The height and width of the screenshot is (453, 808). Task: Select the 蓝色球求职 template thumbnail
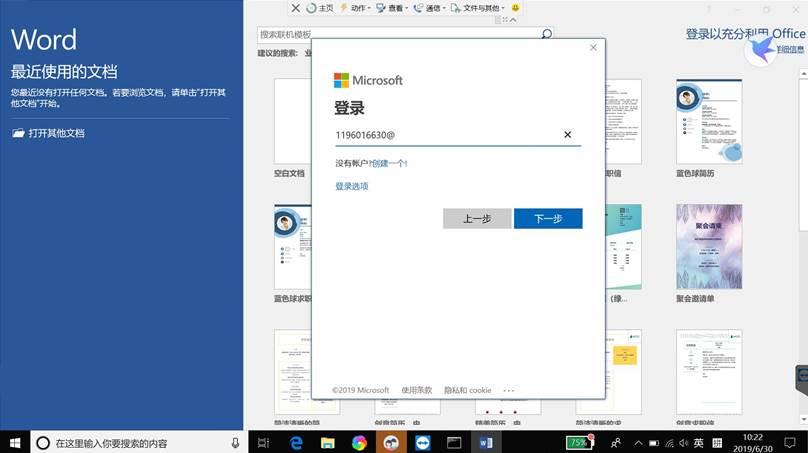click(293, 246)
